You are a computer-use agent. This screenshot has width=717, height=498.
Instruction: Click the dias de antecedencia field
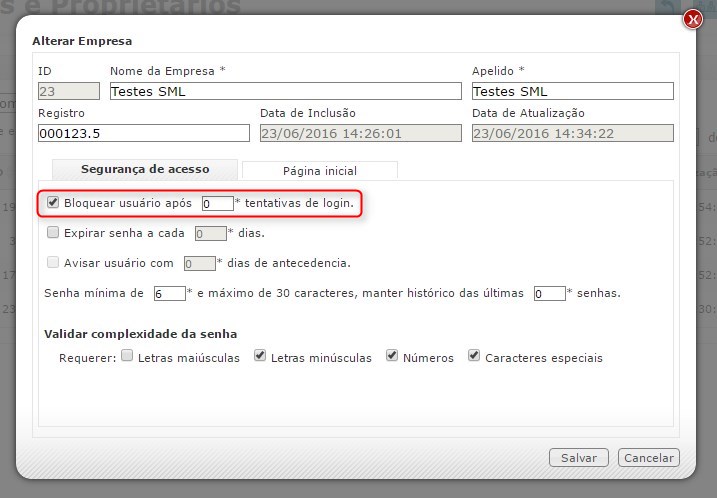(199, 264)
